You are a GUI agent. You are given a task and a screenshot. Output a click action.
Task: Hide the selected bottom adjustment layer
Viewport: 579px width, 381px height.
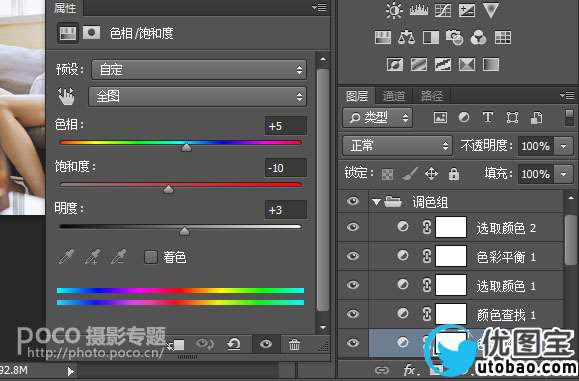(353, 343)
